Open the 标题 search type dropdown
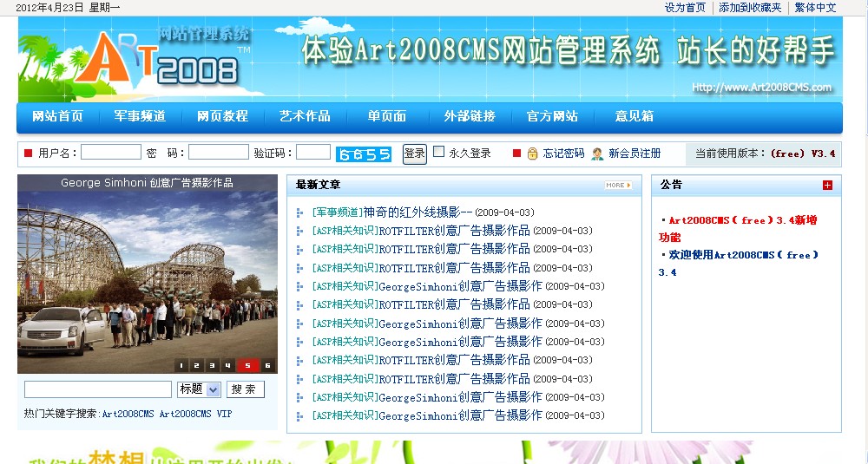This screenshot has height=464, width=868. (200, 389)
